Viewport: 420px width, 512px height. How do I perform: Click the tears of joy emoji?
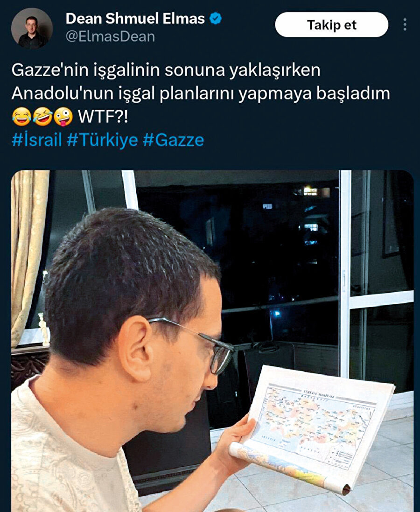[x=21, y=117]
